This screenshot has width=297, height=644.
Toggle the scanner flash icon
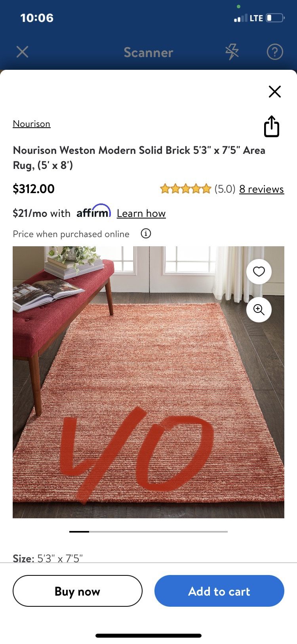[x=232, y=52]
